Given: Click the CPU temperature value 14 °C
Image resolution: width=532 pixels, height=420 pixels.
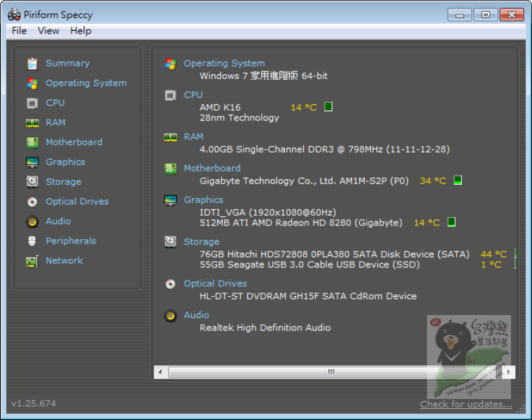Looking at the screenshot, I should click(304, 108).
